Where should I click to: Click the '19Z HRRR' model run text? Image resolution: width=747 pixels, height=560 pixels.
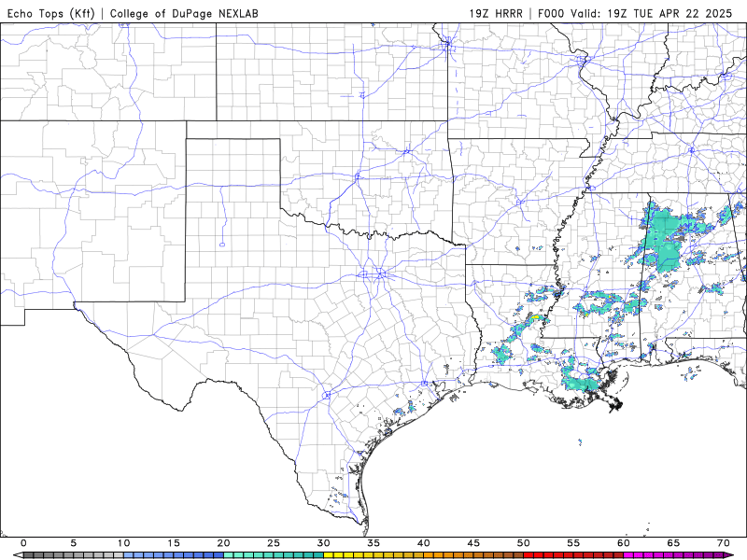click(496, 13)
